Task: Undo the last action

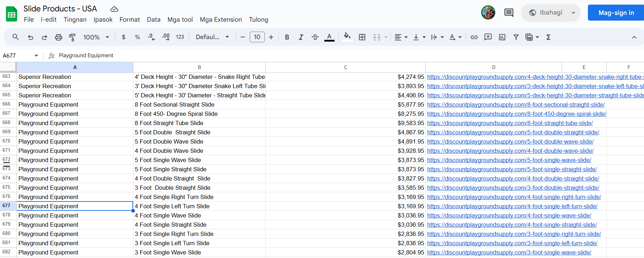Action: tap(31, 37)
